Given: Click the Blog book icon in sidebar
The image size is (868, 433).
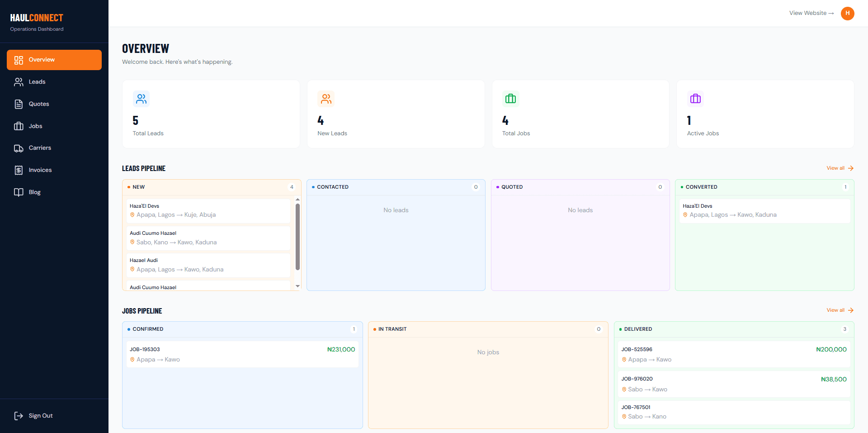Looking at the screenshot, I should [19, 192].
